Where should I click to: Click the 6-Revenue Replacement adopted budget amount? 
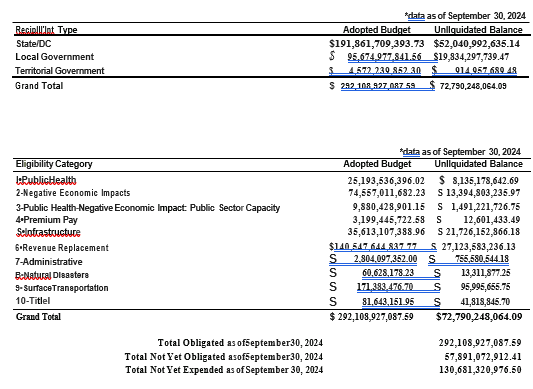373,247
